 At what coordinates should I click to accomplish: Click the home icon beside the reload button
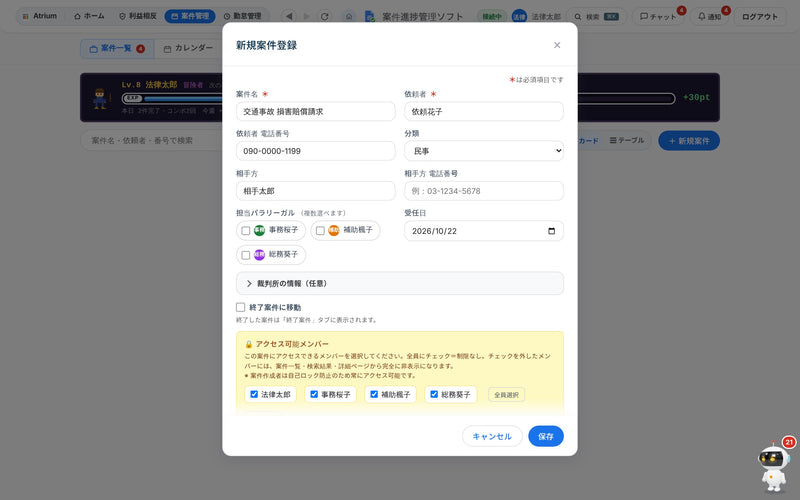pos(349,16)
